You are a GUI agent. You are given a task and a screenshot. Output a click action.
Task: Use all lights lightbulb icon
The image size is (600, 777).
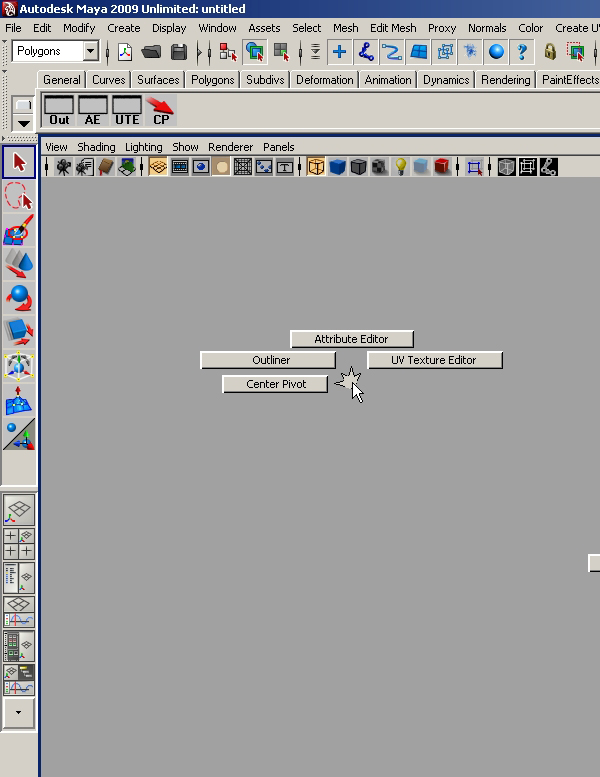click(x=401, y=167)
